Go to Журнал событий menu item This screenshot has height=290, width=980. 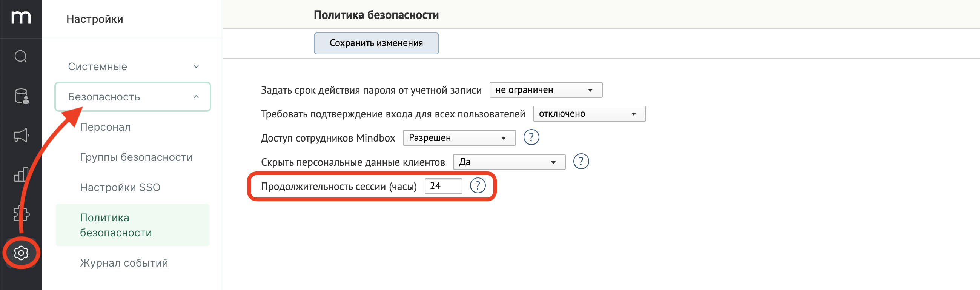tap(124, 263)
